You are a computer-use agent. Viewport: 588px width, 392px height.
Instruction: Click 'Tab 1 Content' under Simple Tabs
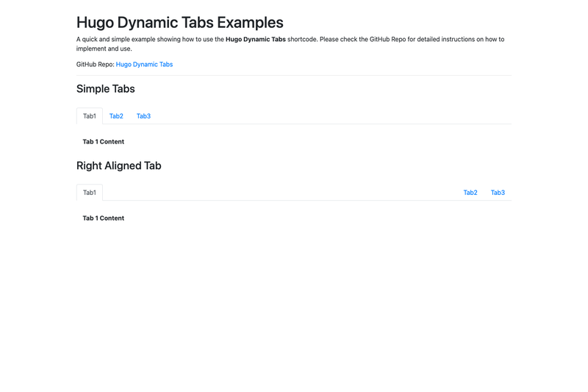tap(104, 142)
